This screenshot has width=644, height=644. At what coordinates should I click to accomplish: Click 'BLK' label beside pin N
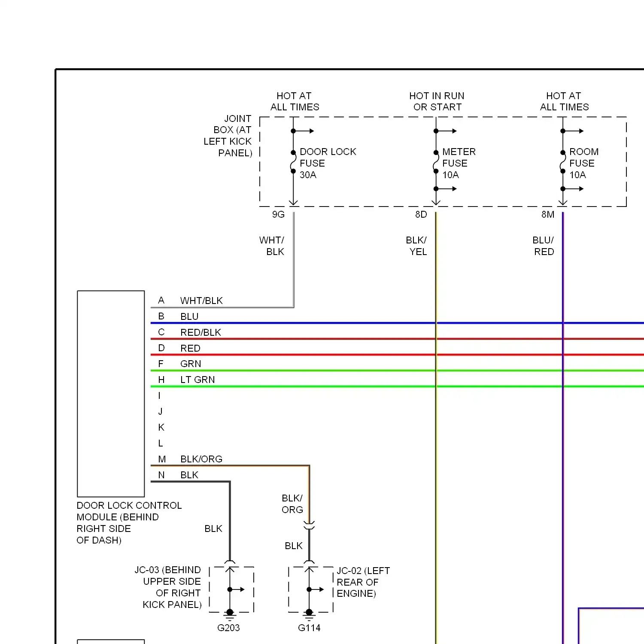(x=189, y=475)
